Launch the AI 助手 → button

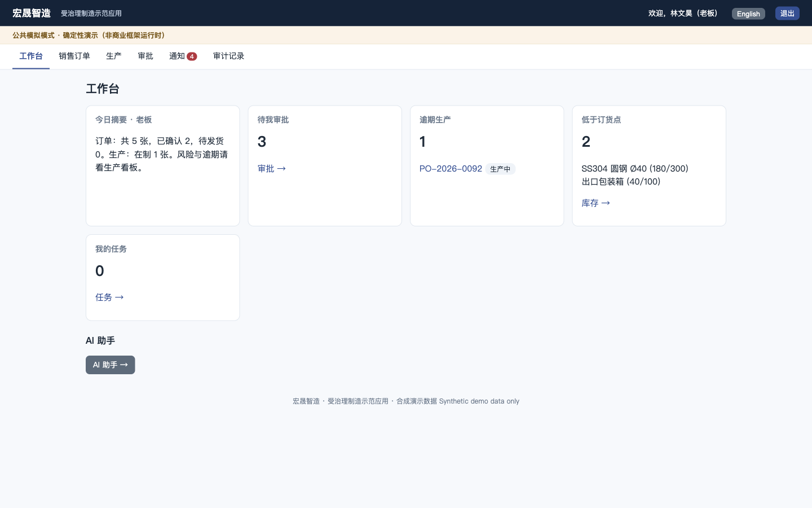click(x=111, y=365)
